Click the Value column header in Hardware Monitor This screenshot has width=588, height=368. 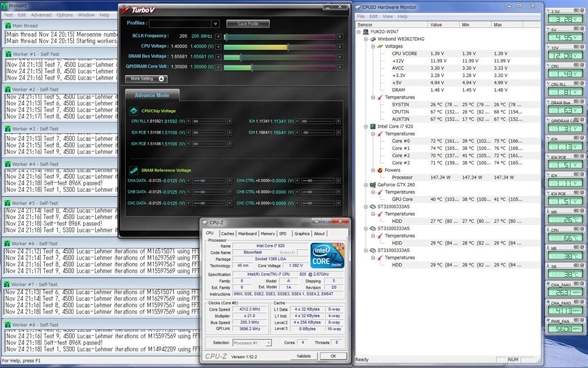pos(443,25)
